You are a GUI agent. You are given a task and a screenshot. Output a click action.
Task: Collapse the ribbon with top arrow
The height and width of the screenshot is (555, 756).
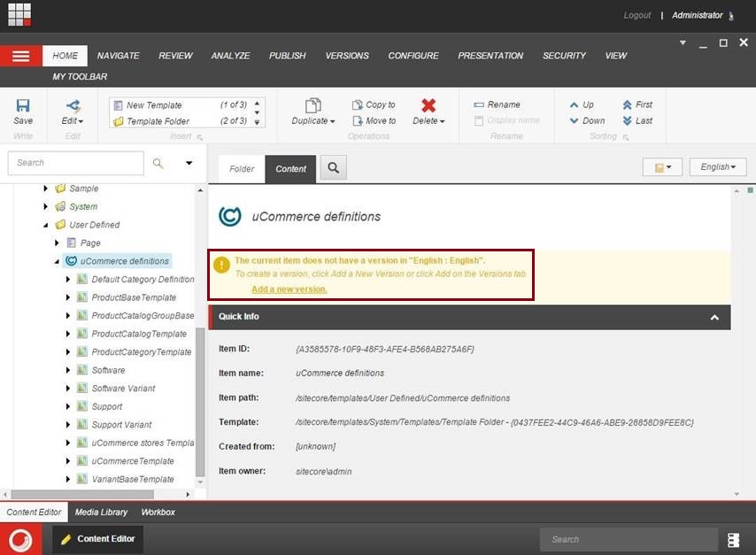click(x=683, y=42)
